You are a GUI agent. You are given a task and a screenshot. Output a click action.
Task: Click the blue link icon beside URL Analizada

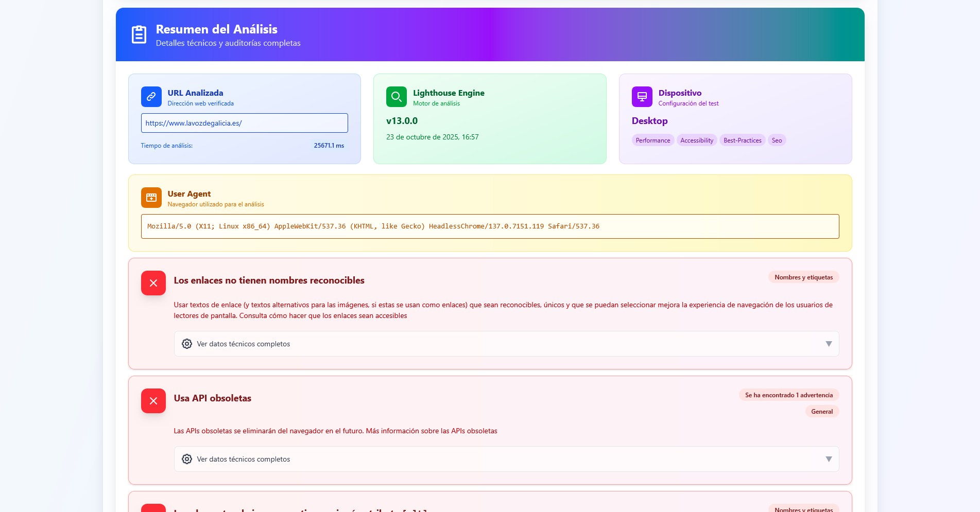click(151, 97)
